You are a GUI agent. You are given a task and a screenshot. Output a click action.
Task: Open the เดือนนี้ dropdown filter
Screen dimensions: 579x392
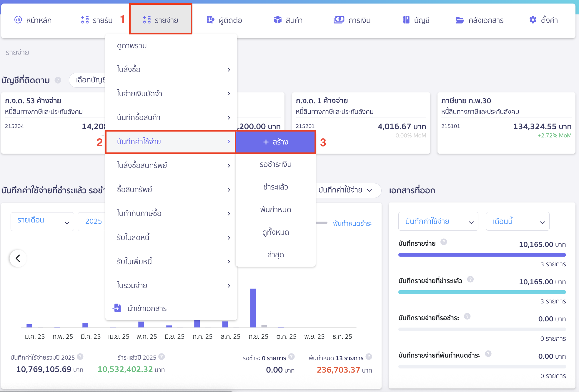tap(518, 221)
